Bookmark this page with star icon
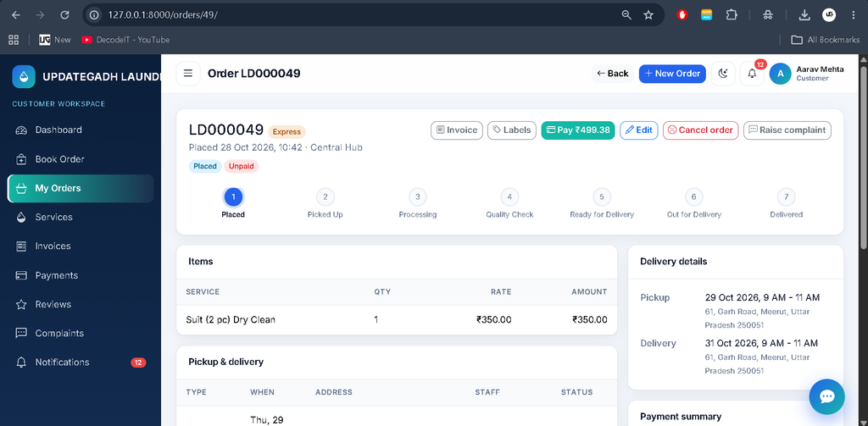 tap(648, 15)
